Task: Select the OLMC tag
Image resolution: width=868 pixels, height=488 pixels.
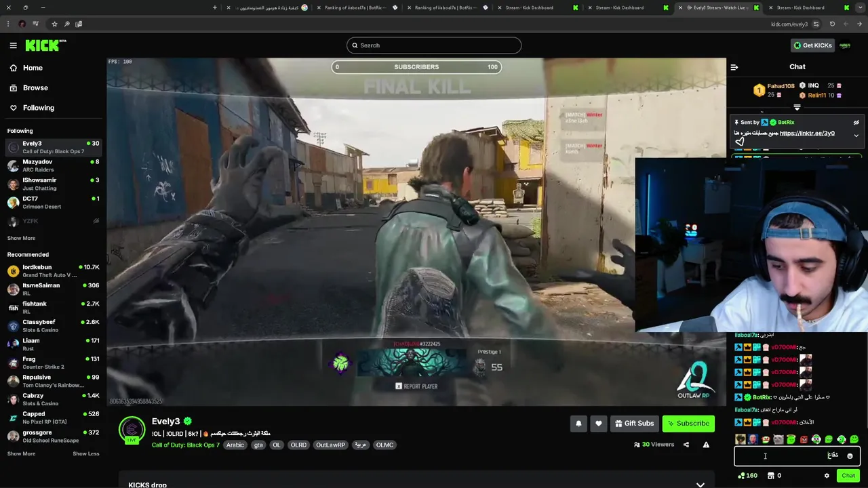Action: click(384, 445)
